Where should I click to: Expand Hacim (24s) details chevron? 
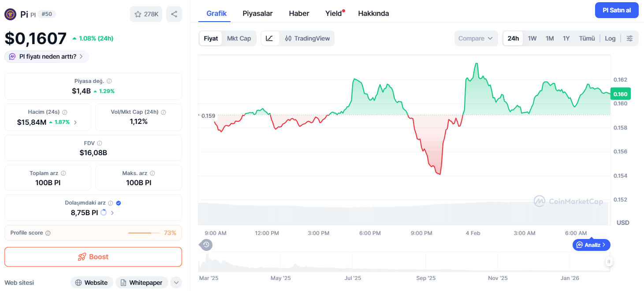(x=75, y=122)
